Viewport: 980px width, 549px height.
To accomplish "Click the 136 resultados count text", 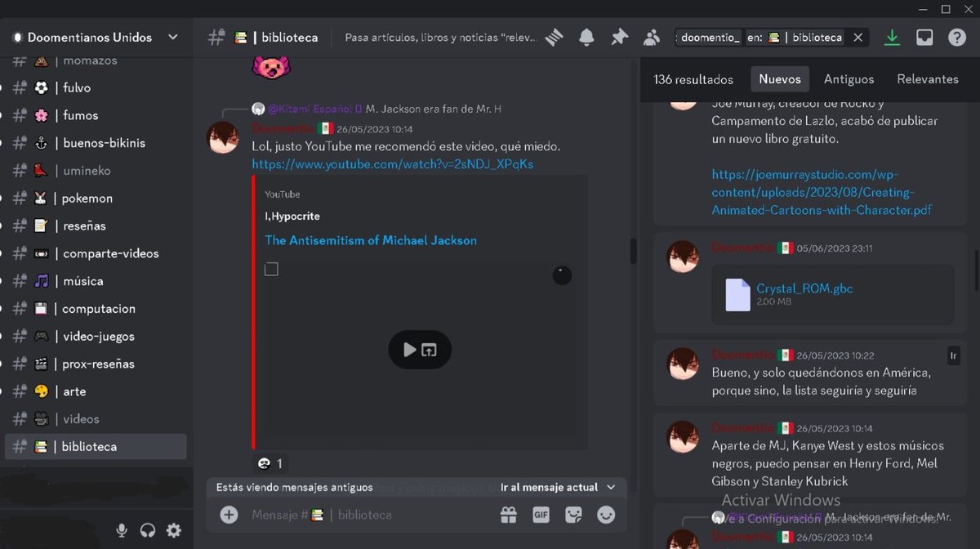I will pos(693,79).
